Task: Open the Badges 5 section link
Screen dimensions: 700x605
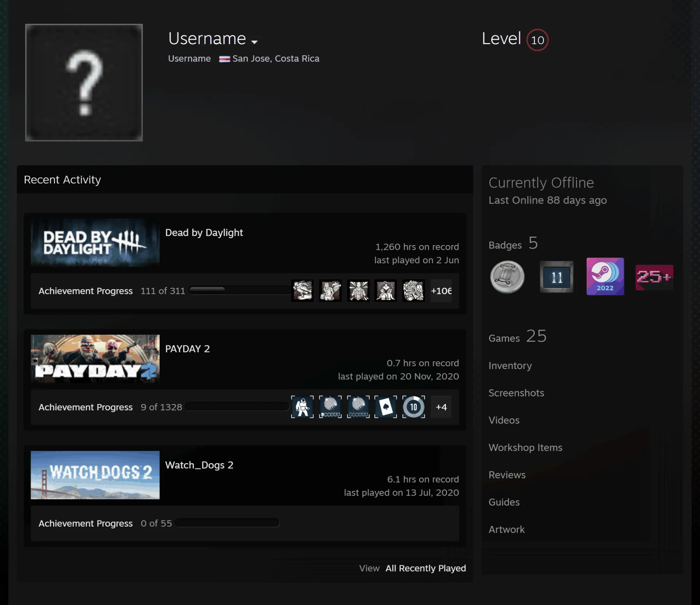Action: tap(513, 243)
